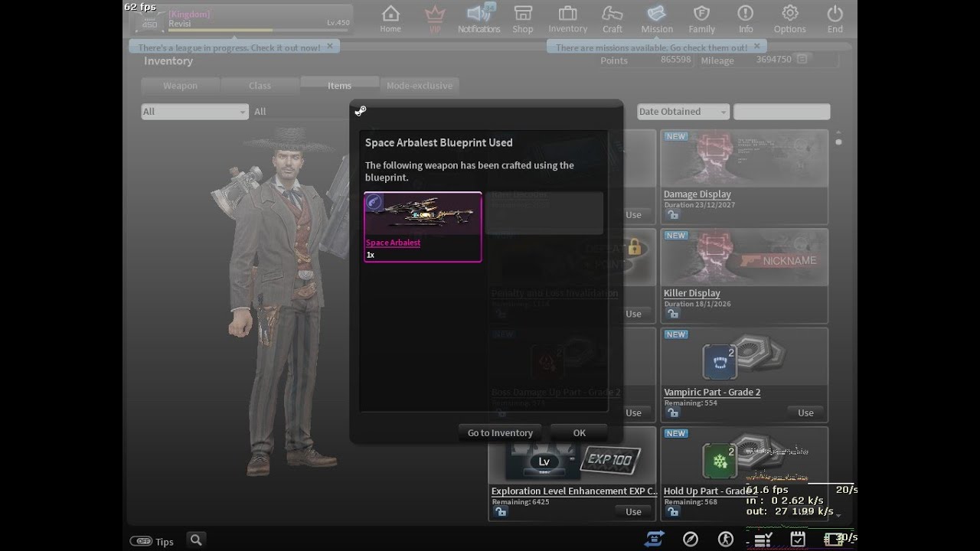
Task: Switch to the Weapon tab
Action: tap(181, 86)
